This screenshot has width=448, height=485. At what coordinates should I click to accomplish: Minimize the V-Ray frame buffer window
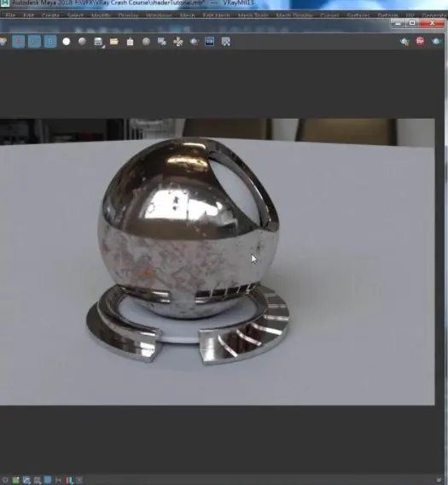(398, 23)
